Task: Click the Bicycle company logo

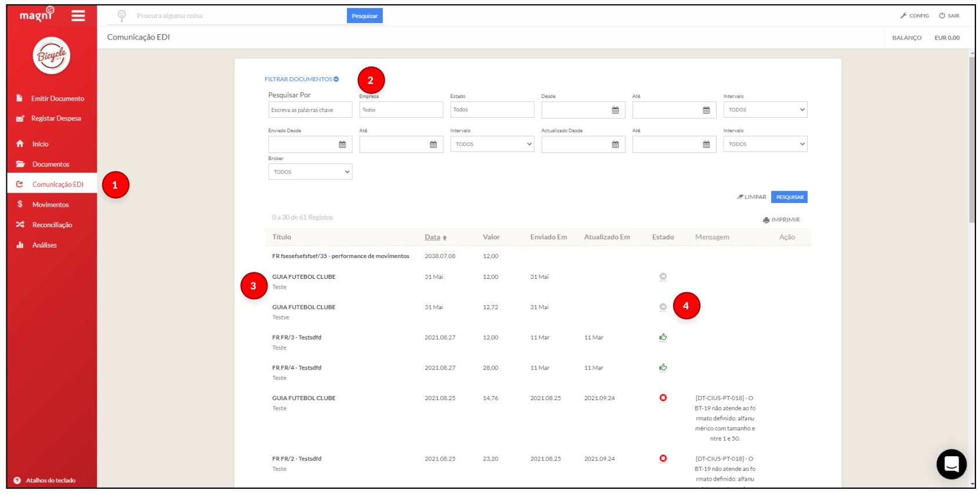Action: pos(52,56)
